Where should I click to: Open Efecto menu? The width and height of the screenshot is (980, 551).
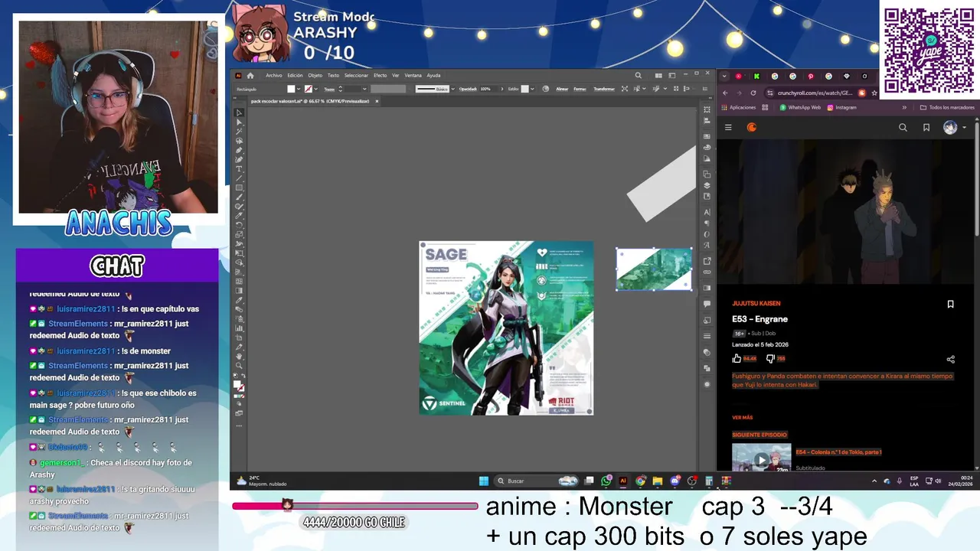click(x=380, y=75)
